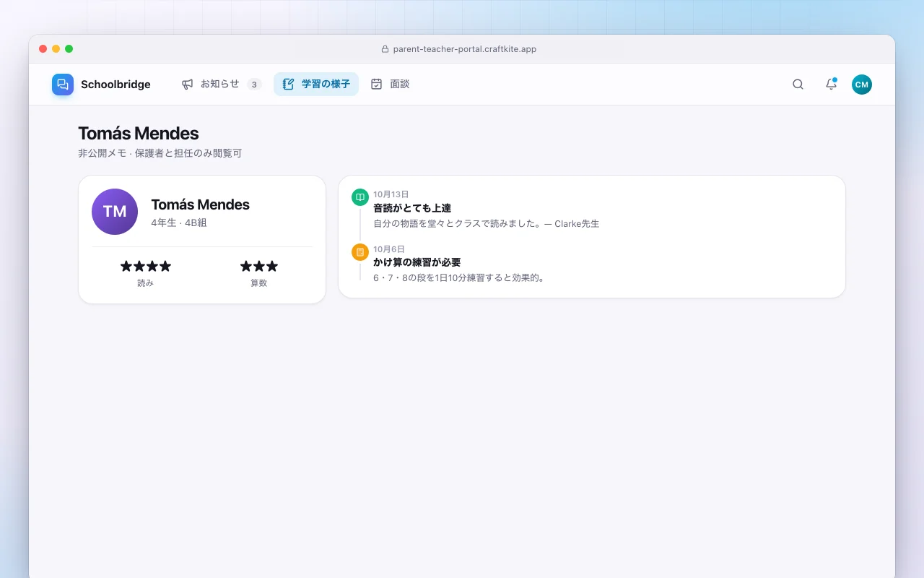Click the lock icon in the address bar
Screen dimensions: 924x578
tap(385, 49)
